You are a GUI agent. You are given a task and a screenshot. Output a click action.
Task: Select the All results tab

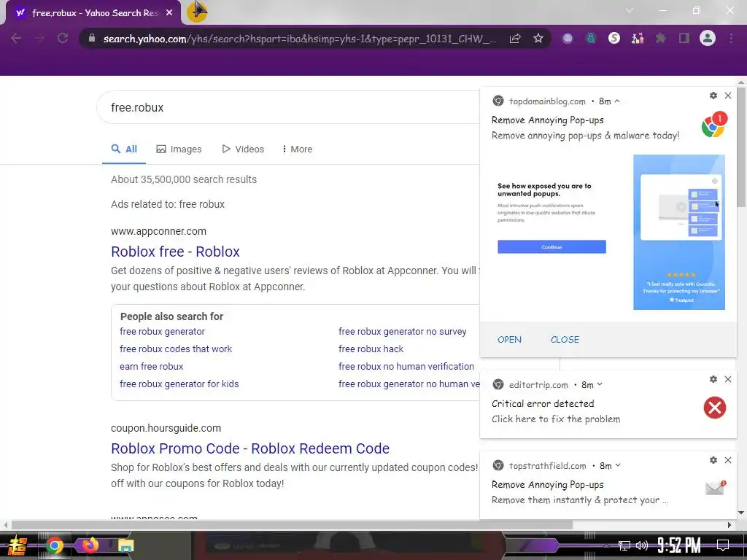[124, 149]
